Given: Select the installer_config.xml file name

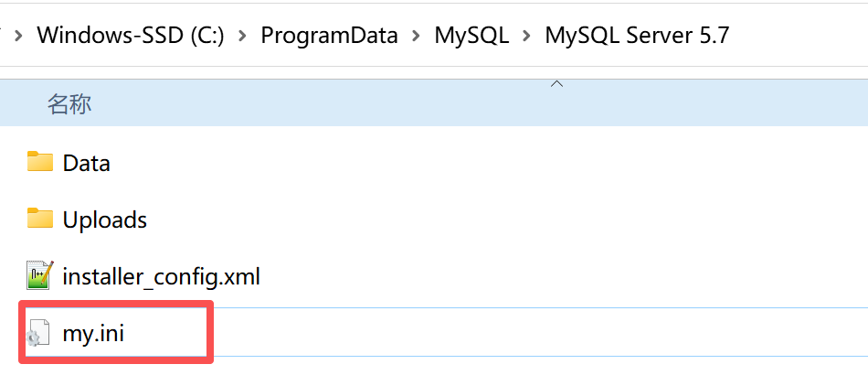Looking at the screenshot, I should [x=161, y=276].
